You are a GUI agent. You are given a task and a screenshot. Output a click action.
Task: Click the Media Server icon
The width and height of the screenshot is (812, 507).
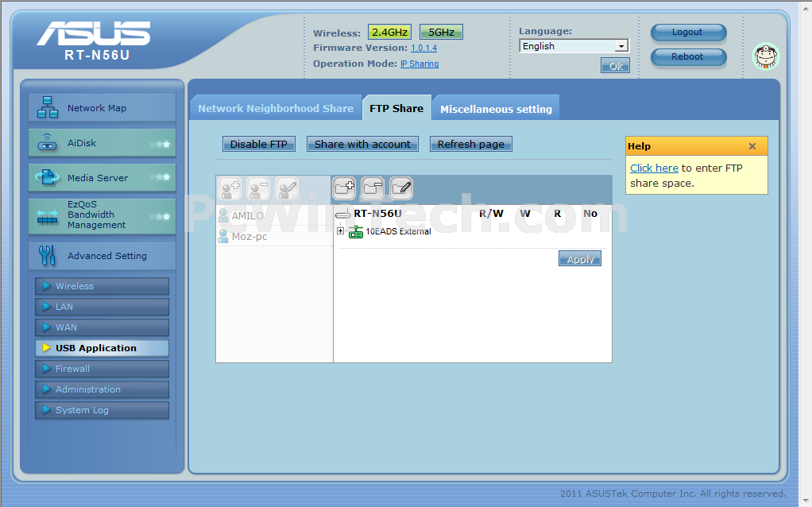[x=47, y=178]
